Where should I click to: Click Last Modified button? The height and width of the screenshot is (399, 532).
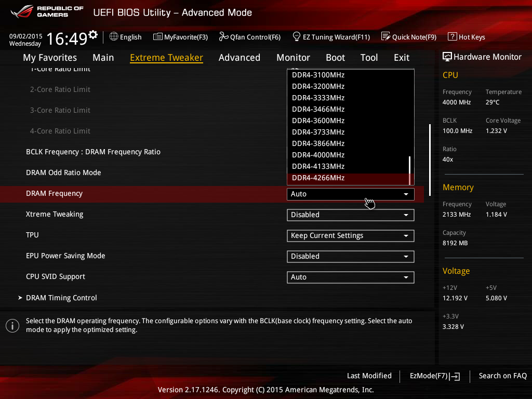click(369, 376)
